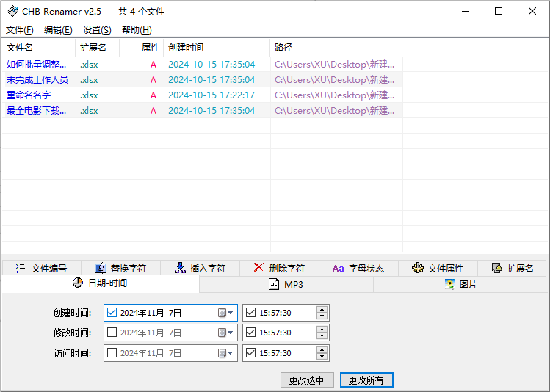
Task: Select the 重命名名字 file row
Action: tap(29, 95)
